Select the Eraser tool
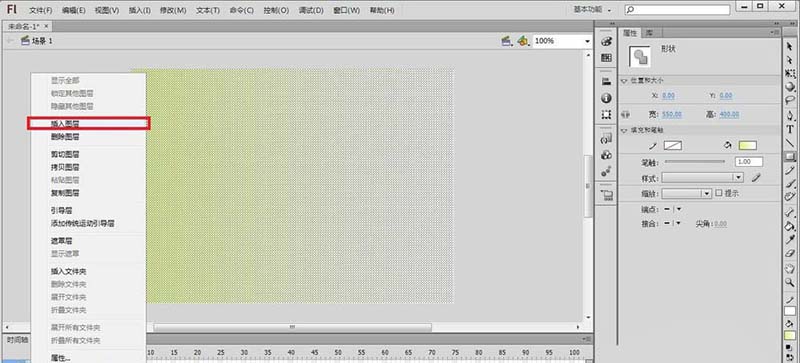Image resolution: width=800 pixels, height=363 pixels. [790, 252]
